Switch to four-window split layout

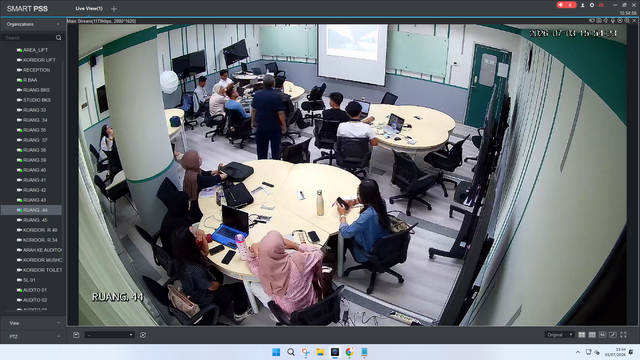pyautogui.click(x=582, y=335)
